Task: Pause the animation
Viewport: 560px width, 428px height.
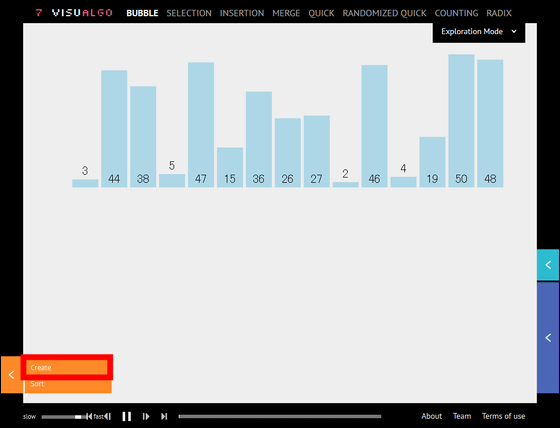Action: point(127,416)
